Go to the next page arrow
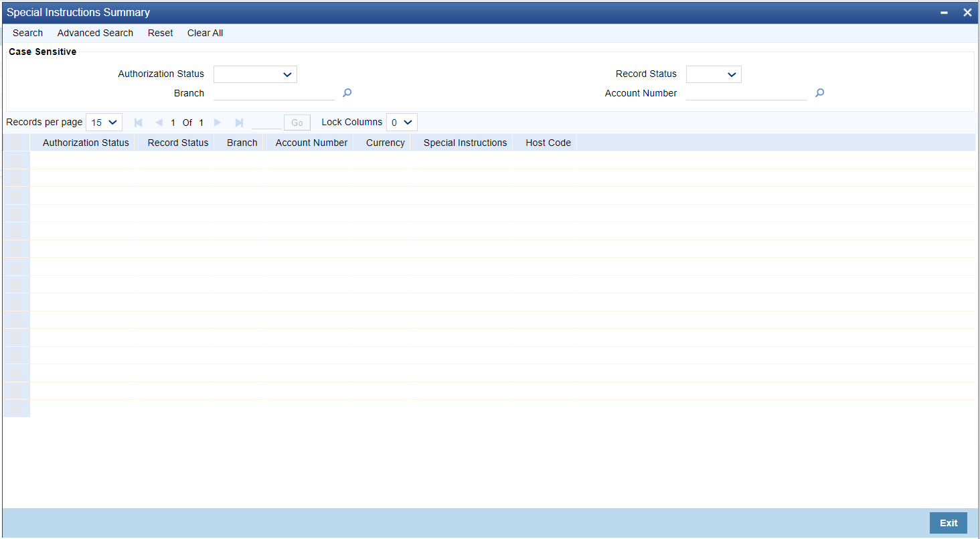 pyautogui.click(x=218, y=123)
